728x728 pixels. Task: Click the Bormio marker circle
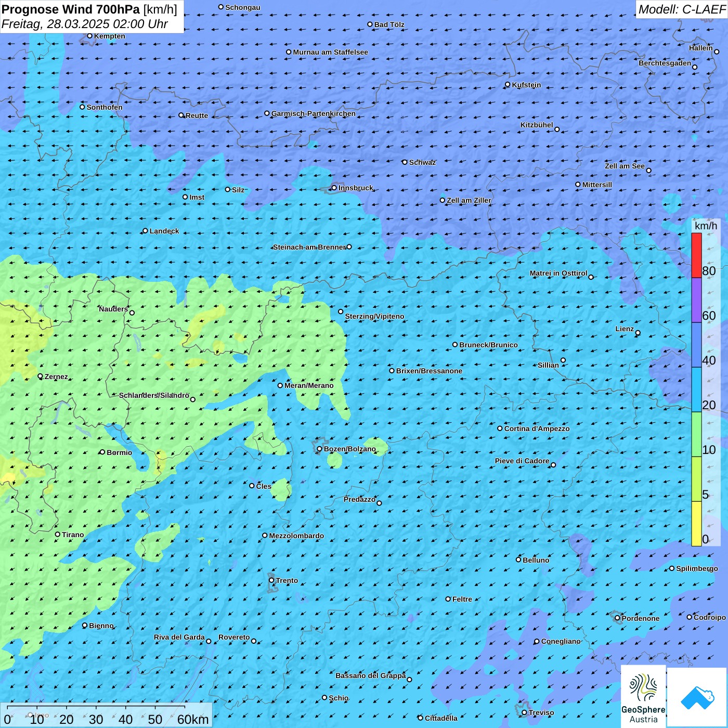click(x=102, y=452)
